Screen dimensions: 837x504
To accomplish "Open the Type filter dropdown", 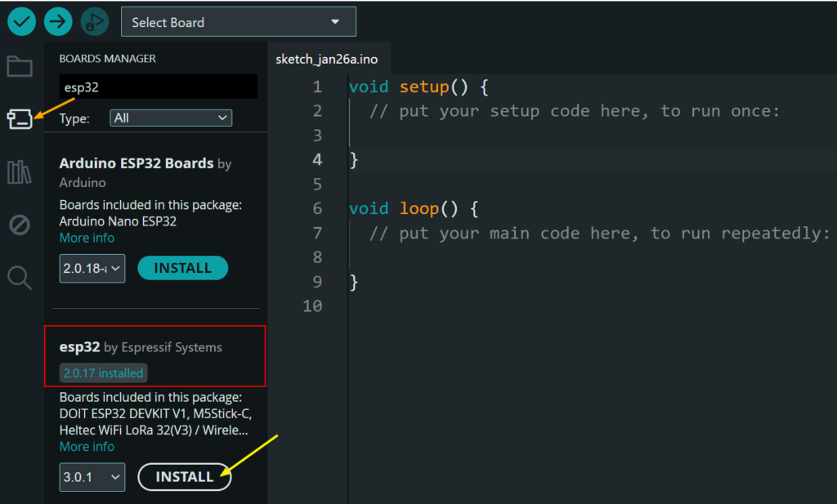I will pyautogui.click(x=171, y=118).
